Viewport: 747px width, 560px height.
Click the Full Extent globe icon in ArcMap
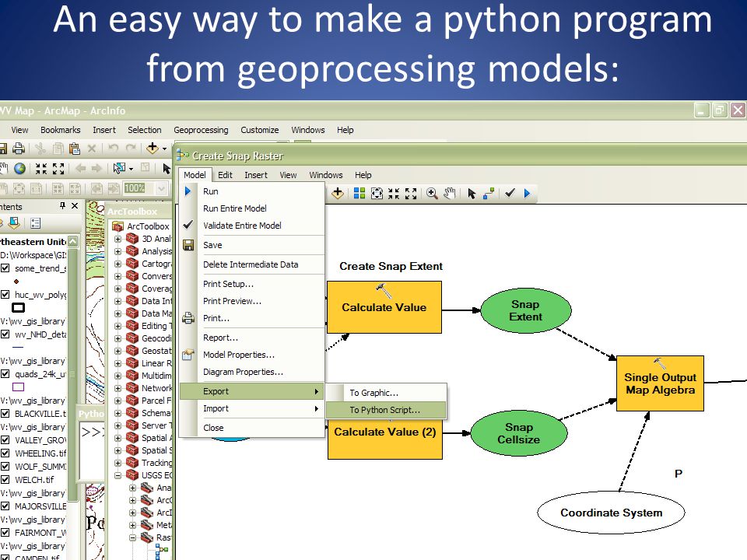(x=19, y=168)
